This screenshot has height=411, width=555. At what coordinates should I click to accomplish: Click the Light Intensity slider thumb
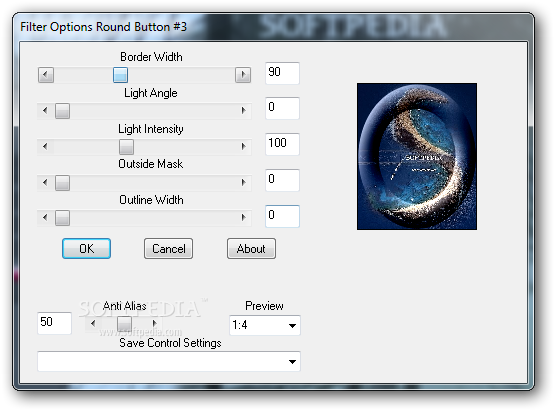pyautogui.click(x=126, y=147)
